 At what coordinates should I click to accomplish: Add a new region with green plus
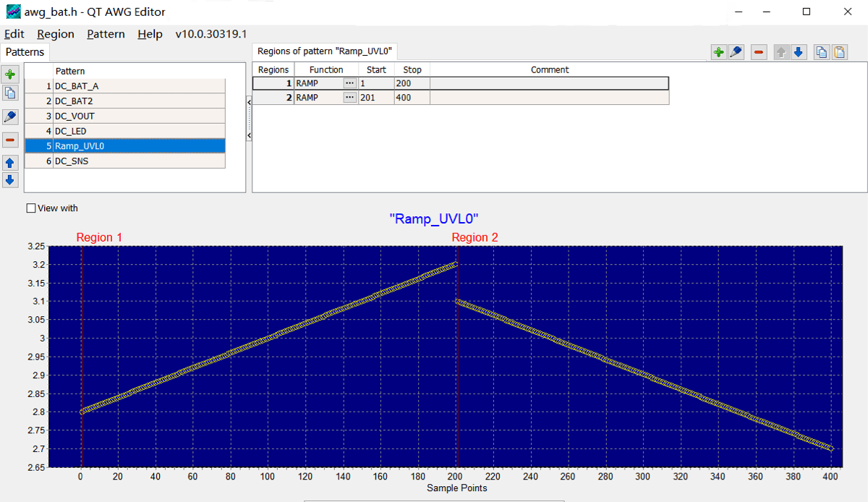click(x=719, y=52)
